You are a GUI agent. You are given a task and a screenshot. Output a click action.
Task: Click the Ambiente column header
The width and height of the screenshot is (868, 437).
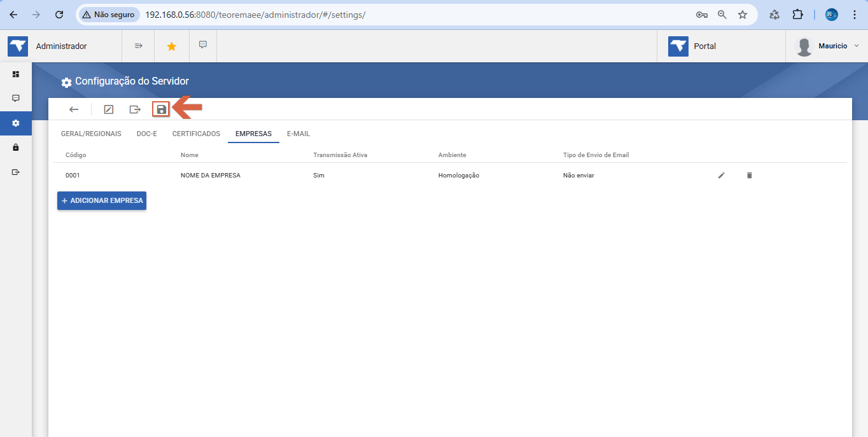coord(452,155)
